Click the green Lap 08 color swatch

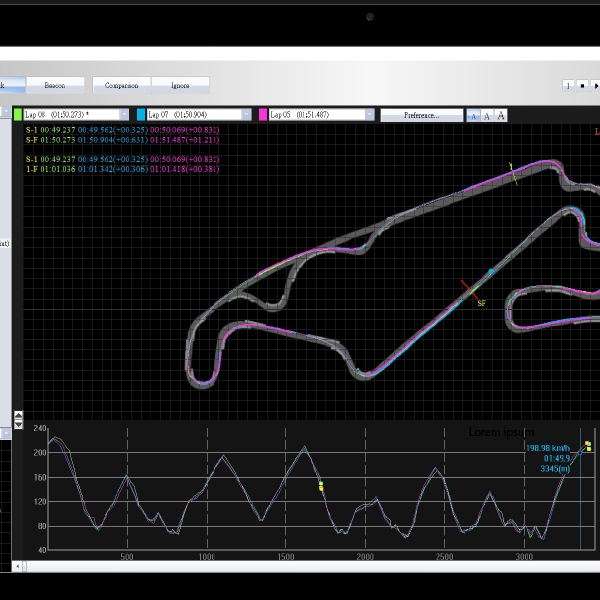[x=18, y=115]
